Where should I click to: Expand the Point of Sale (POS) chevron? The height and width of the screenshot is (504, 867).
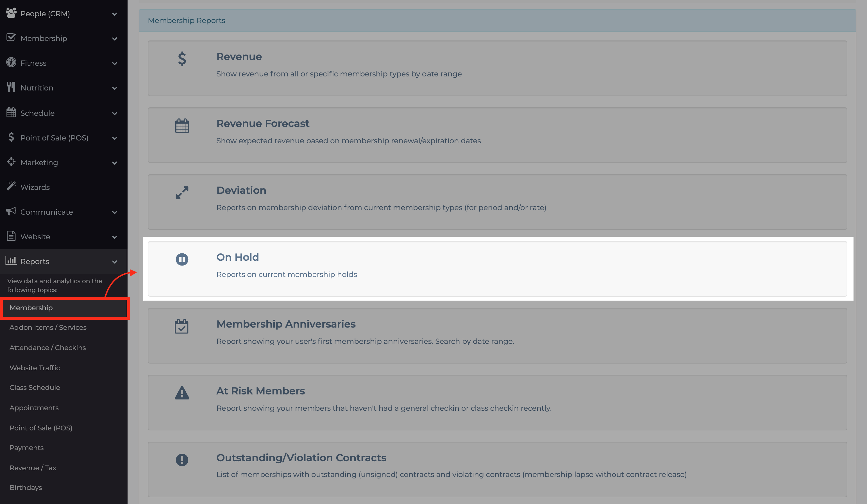click(115, 138)
